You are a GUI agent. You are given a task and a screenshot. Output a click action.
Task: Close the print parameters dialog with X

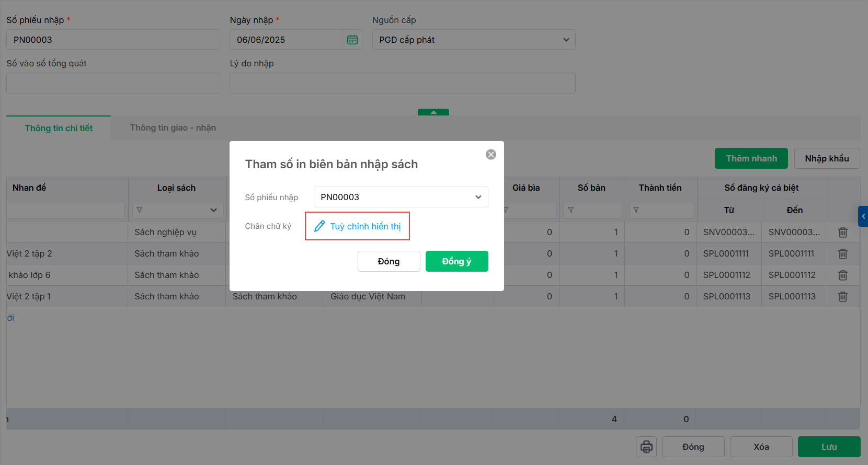click(x=490, y=154)
